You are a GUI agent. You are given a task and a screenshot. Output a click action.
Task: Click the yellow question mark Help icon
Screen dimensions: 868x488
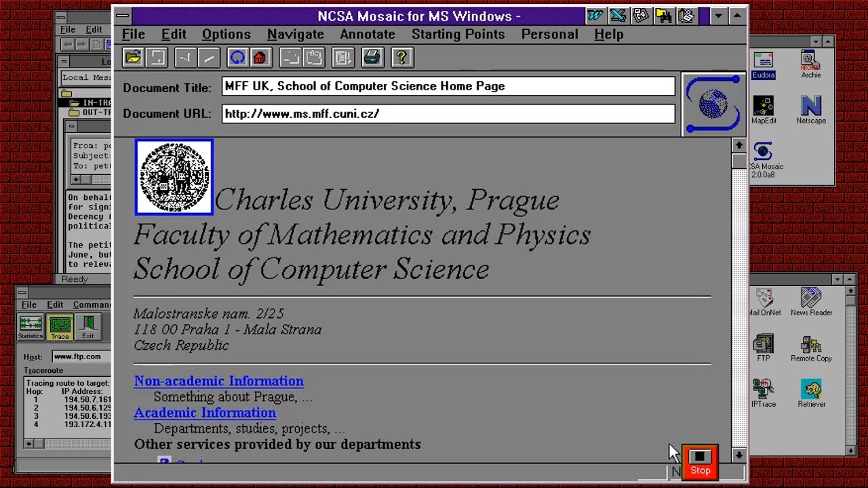click(x=401, y=58)
